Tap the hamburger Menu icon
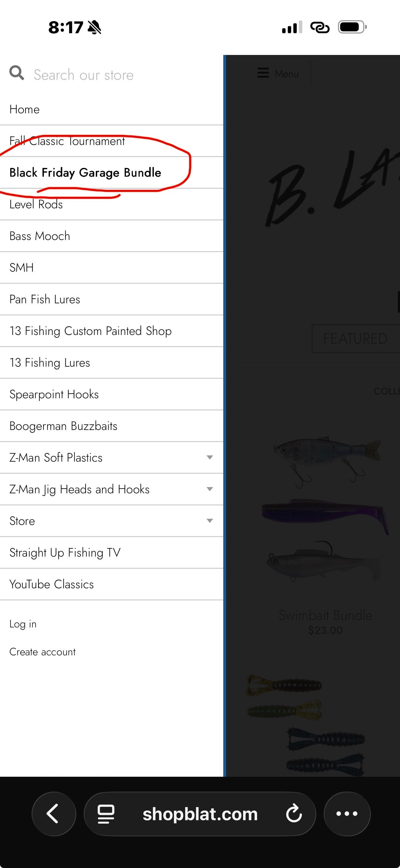This screenshot has width=400, height=868. [x=263, y=73]
